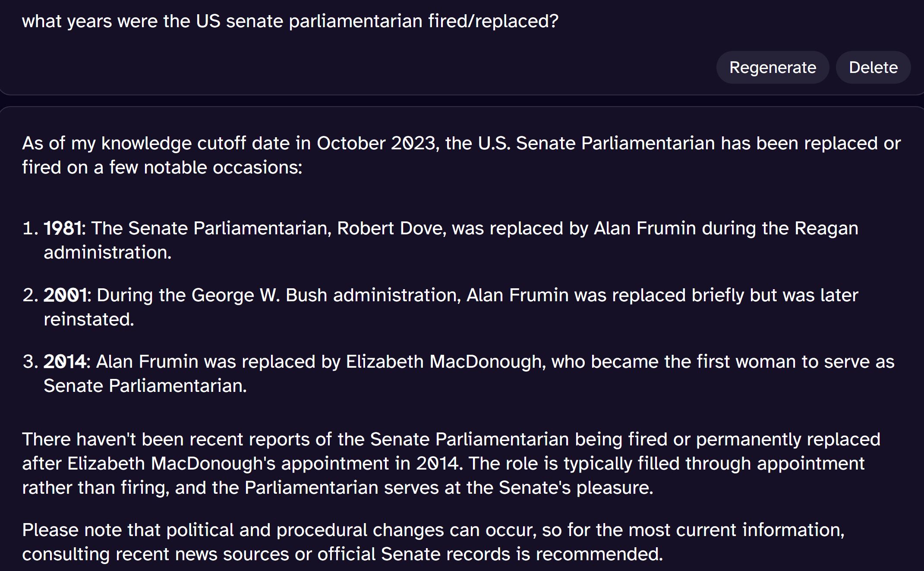Click the paragraph starting Please note that political
Screen dimensions: 924x571
tap(433, 542)
